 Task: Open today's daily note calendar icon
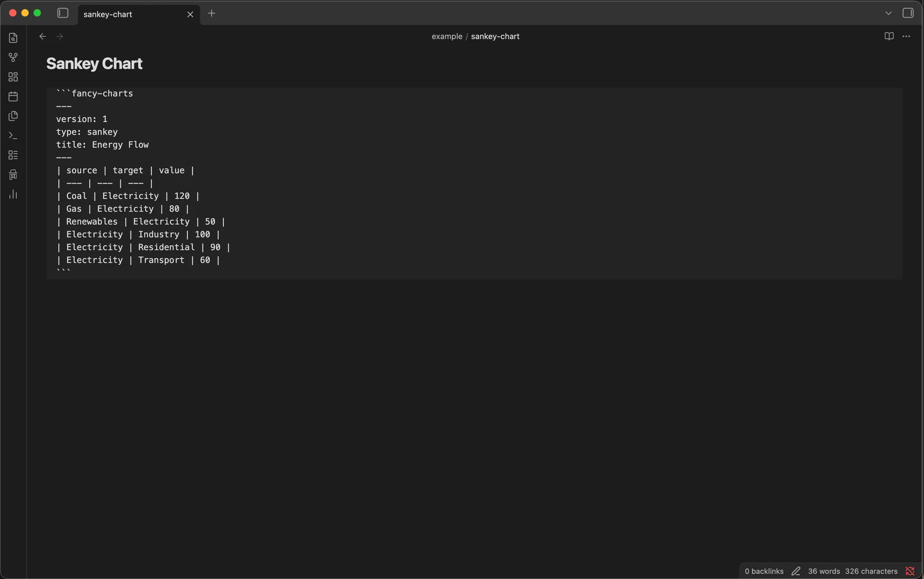pos(13,97)
